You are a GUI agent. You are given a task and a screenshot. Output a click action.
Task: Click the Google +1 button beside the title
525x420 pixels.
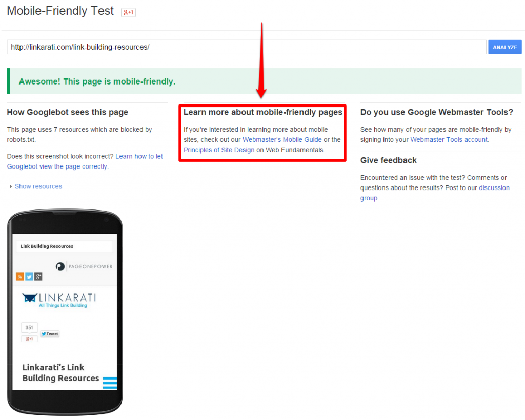[128, 12]
